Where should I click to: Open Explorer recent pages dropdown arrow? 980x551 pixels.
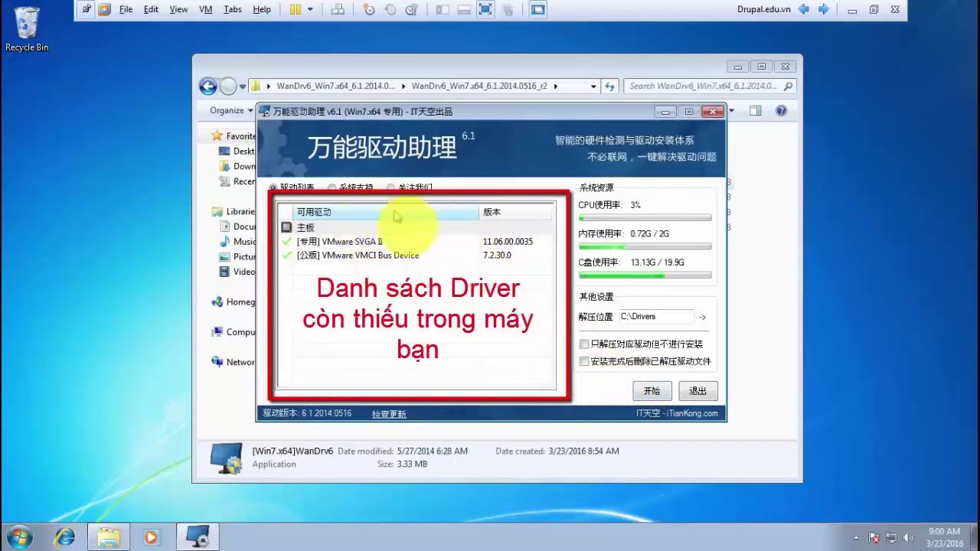pos(243,86)
